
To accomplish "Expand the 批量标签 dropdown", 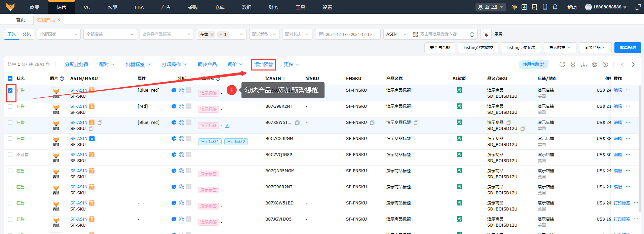I will coord(138,64).
